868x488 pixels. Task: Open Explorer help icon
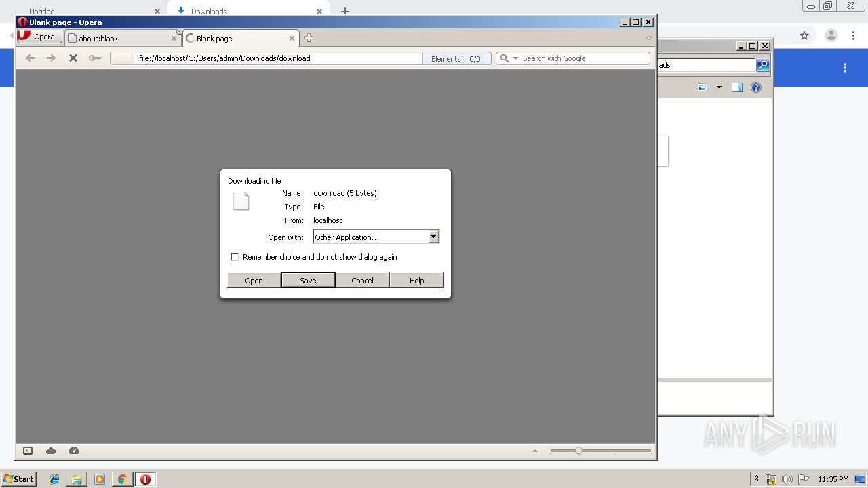(756, 87)
